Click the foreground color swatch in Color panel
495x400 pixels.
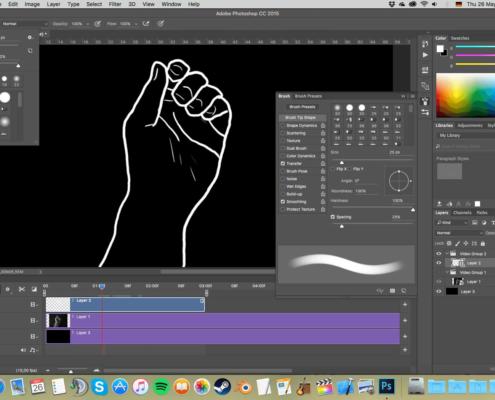(x=440, y=49)
